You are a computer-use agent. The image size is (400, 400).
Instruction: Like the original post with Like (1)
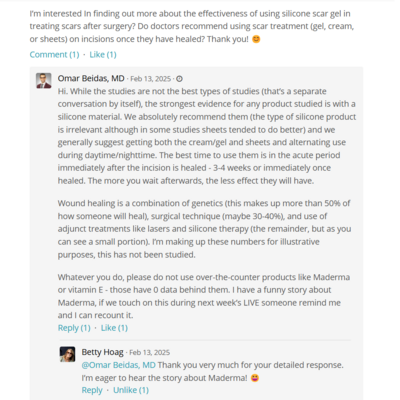pos(103,55)
